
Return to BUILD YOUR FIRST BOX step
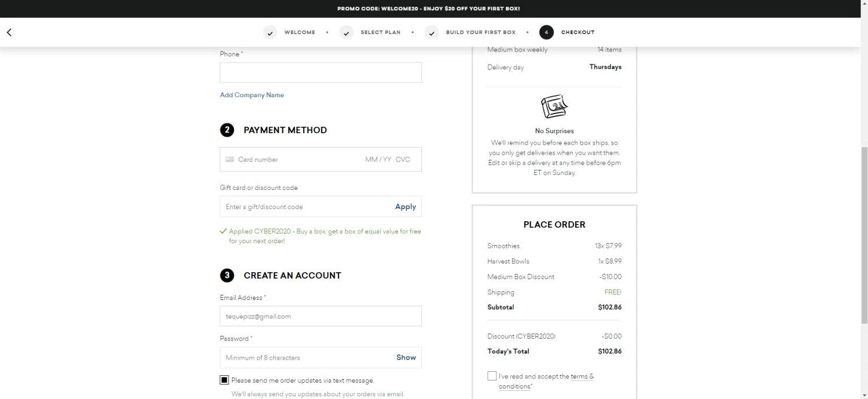tap(480, 32)
